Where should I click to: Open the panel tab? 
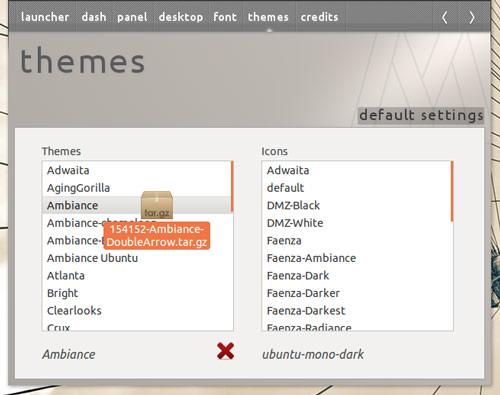(x=132, y=17)
